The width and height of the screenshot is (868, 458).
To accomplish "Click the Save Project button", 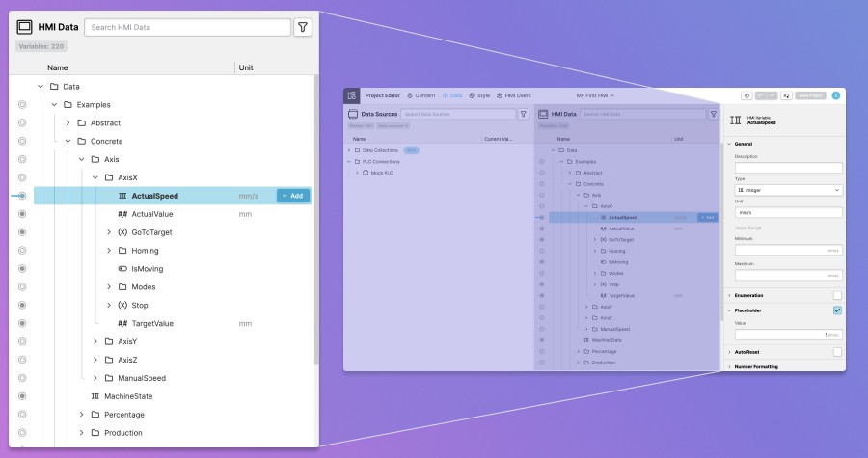I will 809,95.
